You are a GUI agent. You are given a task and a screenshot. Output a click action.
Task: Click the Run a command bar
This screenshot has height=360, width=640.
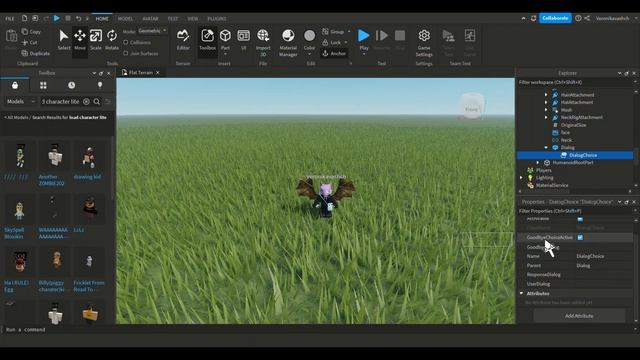[318, 330]
